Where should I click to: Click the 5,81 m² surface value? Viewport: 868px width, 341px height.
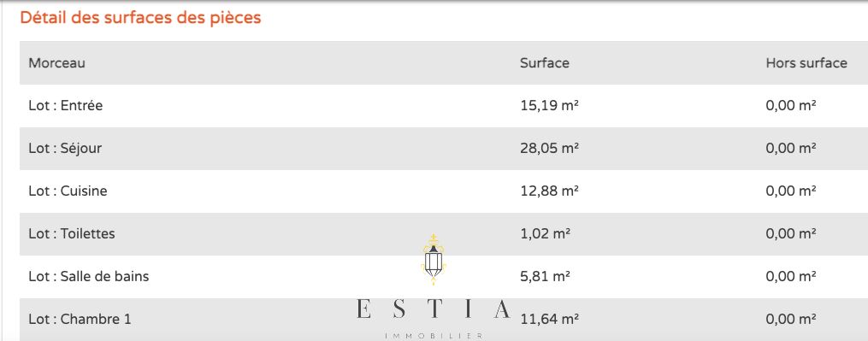546,276
